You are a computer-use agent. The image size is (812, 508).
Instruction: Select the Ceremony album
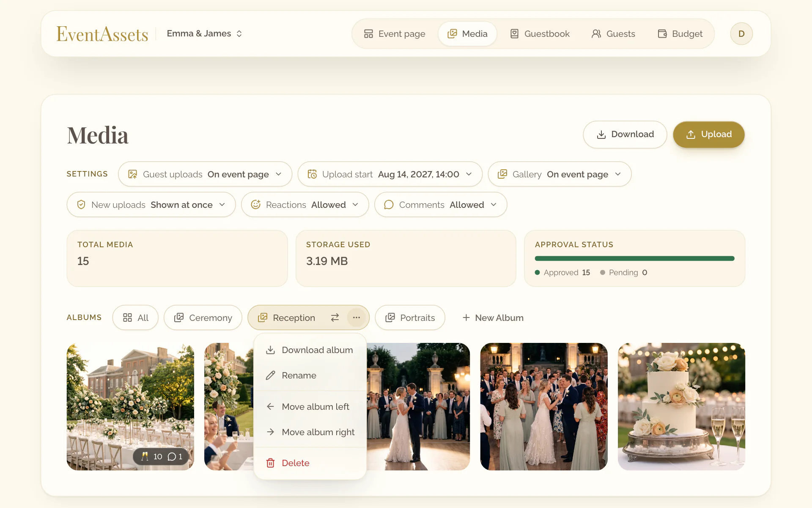click(x=203, y=317)
